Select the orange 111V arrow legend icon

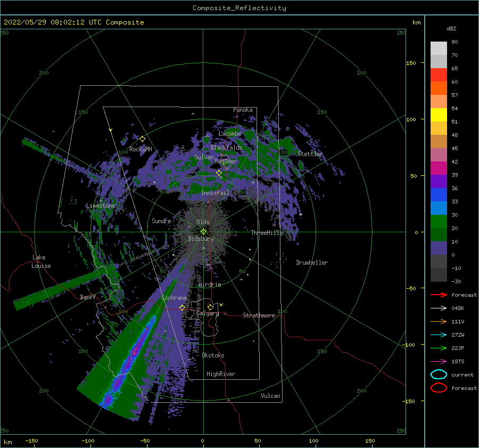point(439,321)
